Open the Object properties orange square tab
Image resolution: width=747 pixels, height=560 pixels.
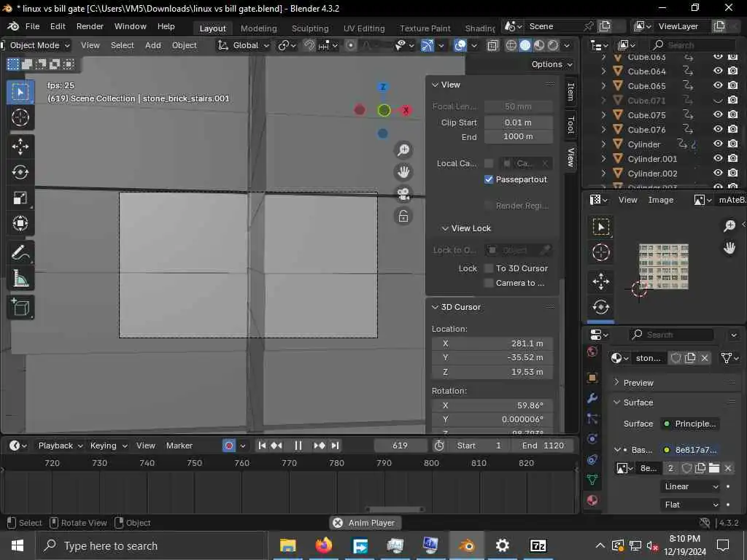tap(592, 378)
